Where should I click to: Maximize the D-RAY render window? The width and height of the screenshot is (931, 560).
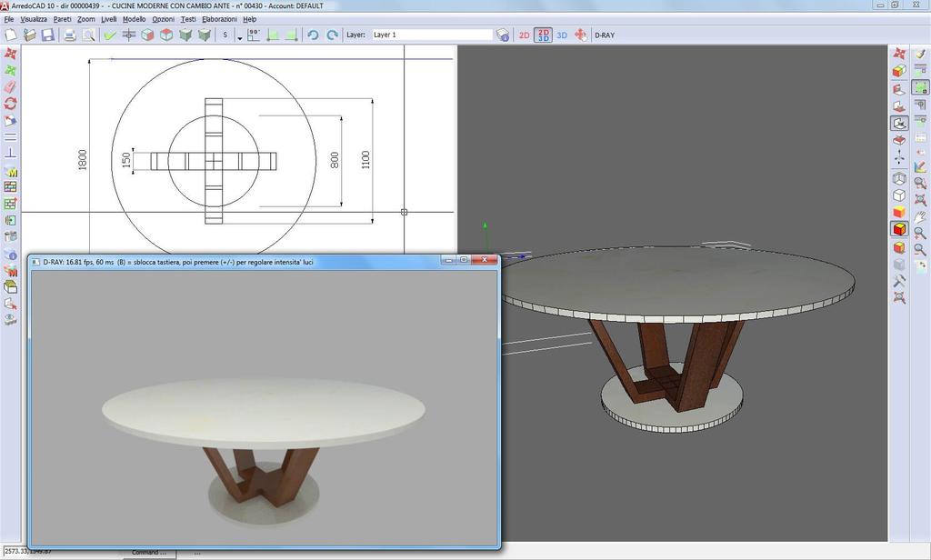pos(465,260)
